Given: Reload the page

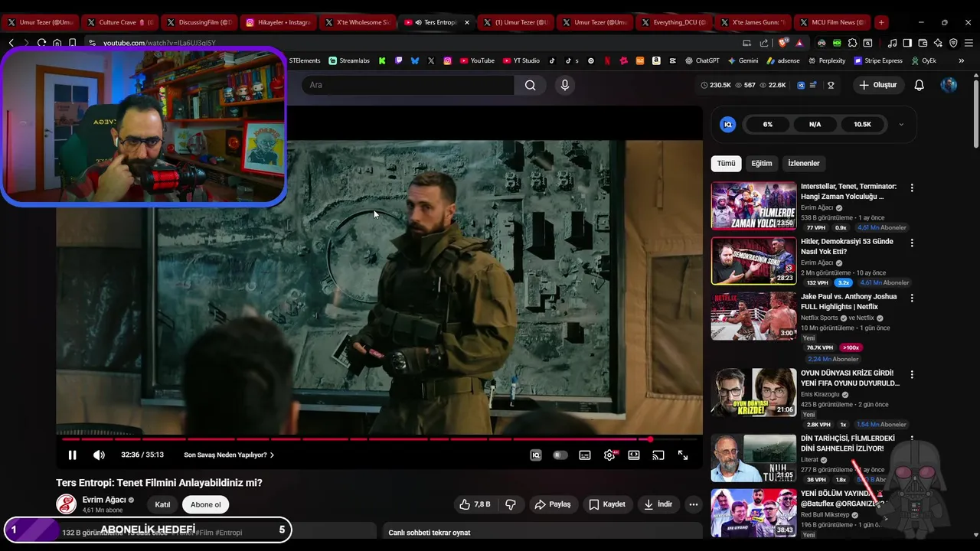Looking at the screenshot, I should [x=41, y=43].
